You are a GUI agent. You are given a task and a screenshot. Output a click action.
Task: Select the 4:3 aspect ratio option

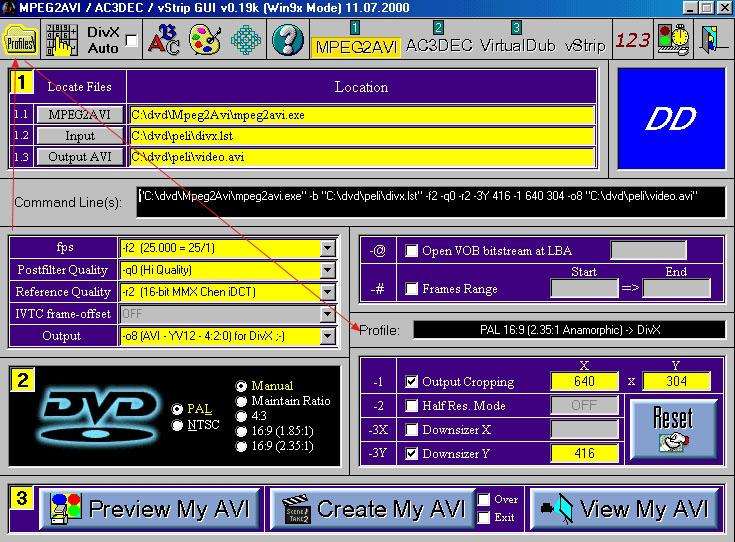pos(241,416)
